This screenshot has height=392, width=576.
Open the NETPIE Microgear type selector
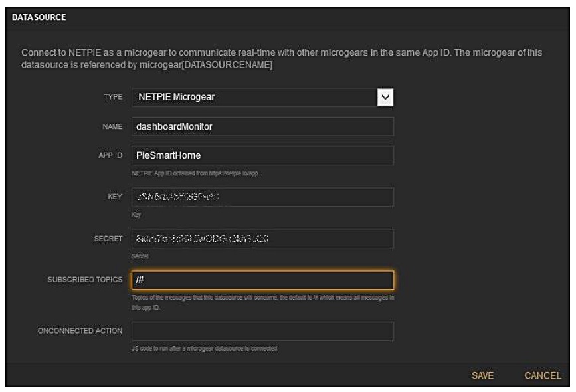[x=252, y=98]
